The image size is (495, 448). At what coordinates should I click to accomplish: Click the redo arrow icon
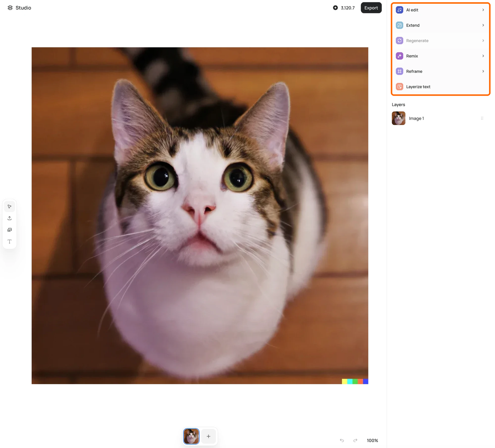(355, 440)
